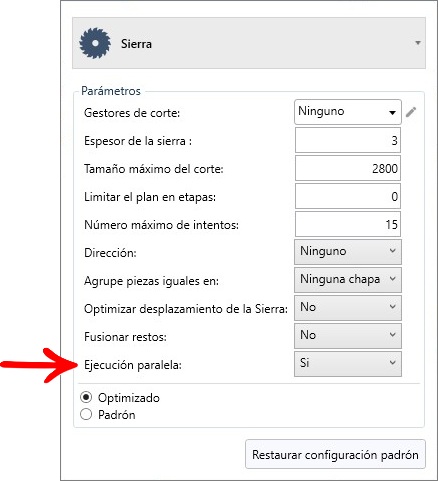Click the pencil edit icon beside Gestores de corte
The width and height of the screenshot is (438, 481).
411,112
